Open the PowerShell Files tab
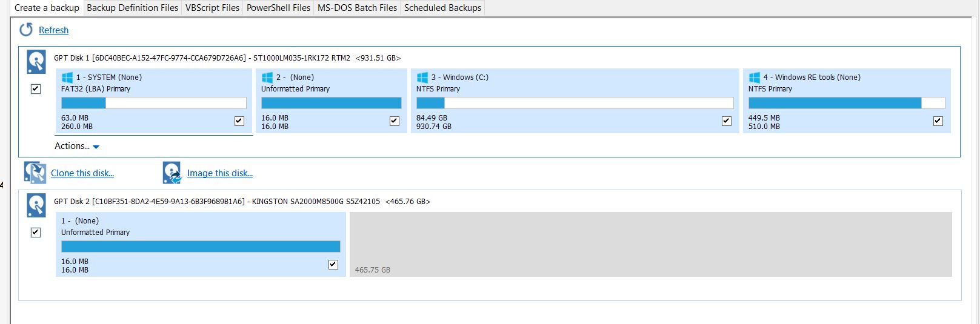The image size is (980, 324). [278, 8]
